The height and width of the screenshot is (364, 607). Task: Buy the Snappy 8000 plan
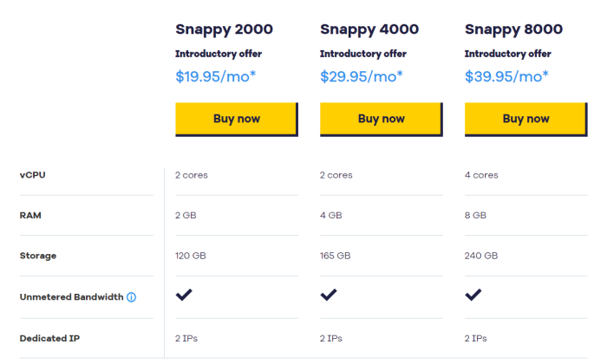[x=526, y=119]
